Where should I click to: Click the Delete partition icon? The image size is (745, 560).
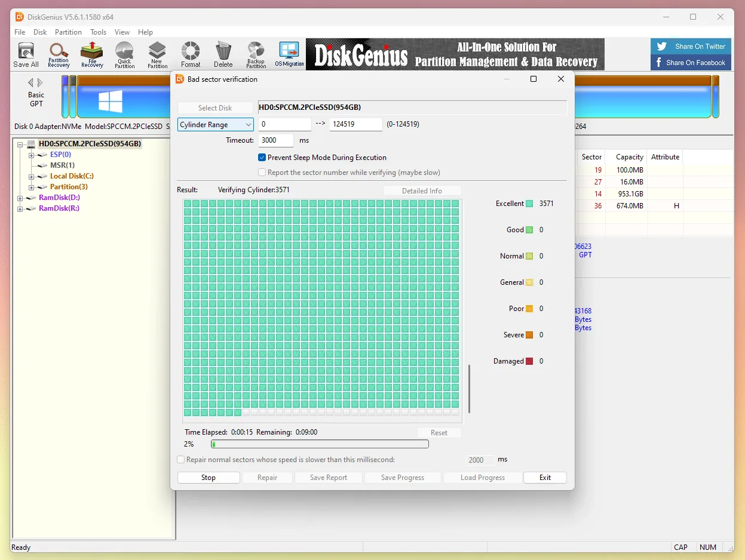[x=223, y=54]
